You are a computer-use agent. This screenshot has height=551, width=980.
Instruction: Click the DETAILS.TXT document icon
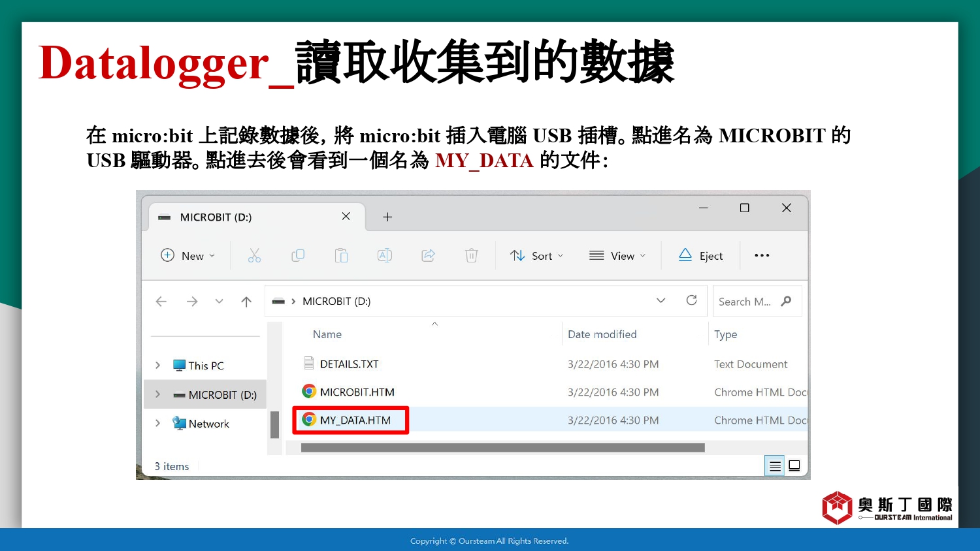coord(309,363)
